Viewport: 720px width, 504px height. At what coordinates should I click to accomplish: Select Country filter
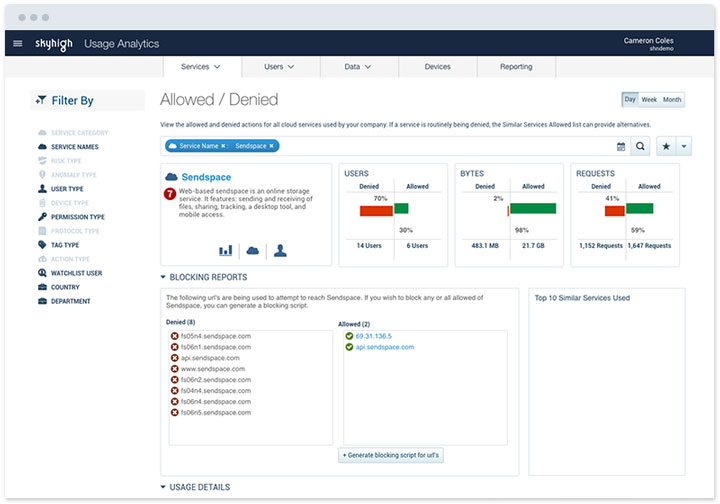tap(59, 287)
